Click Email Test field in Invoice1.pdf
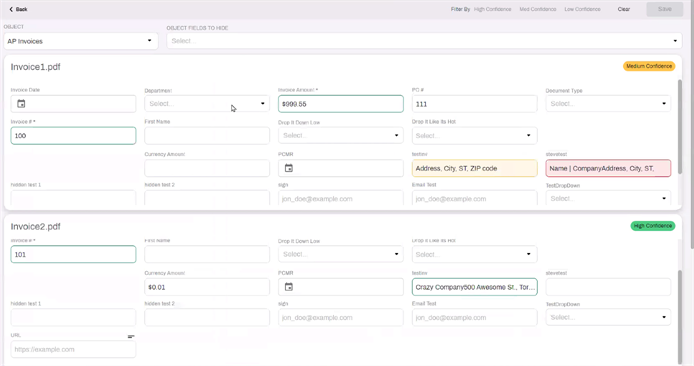Viewport: 694px width, 366px height. [474, 198]
